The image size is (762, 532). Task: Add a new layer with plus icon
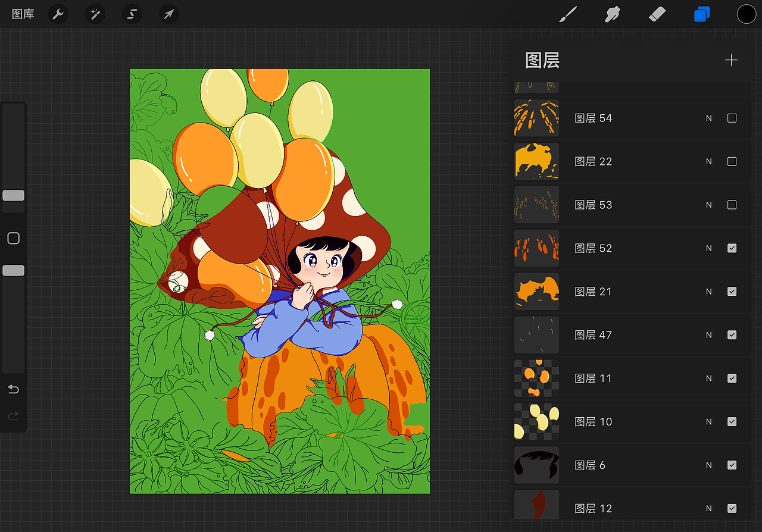point(731,60)
